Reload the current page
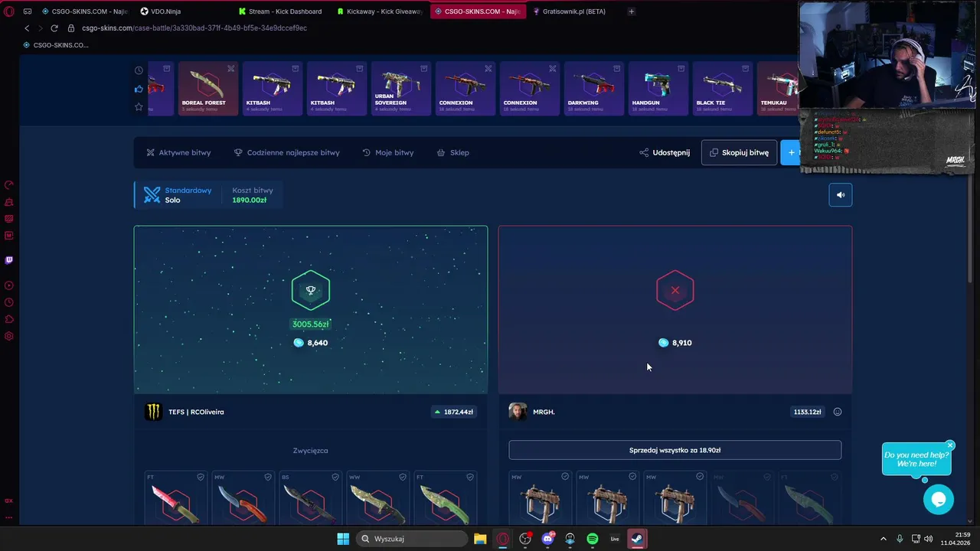Viewport: 980px width, 551px height. pyautogui.click(x=54, y=28)
